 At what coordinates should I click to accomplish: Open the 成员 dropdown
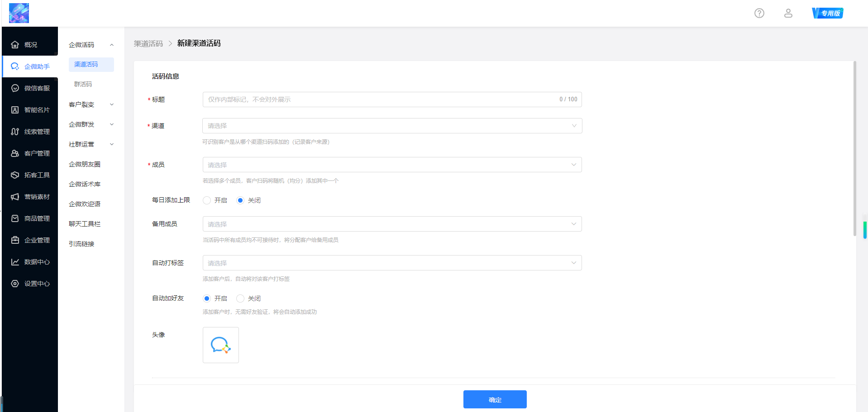392,165
